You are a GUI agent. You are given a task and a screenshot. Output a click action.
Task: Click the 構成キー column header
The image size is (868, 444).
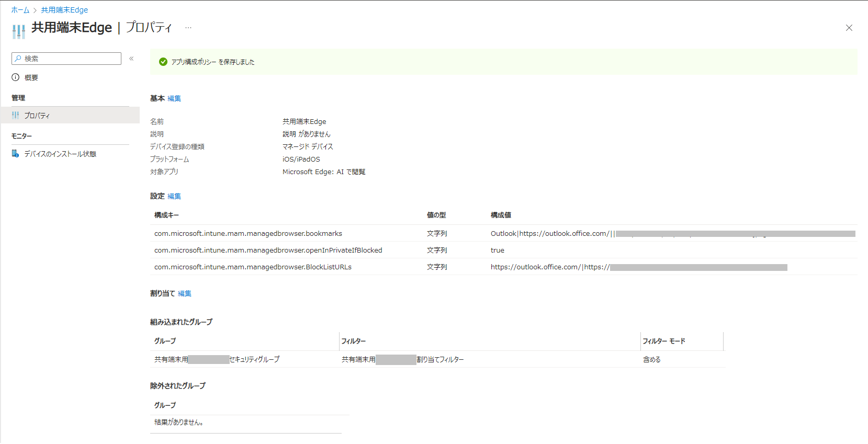166,215
